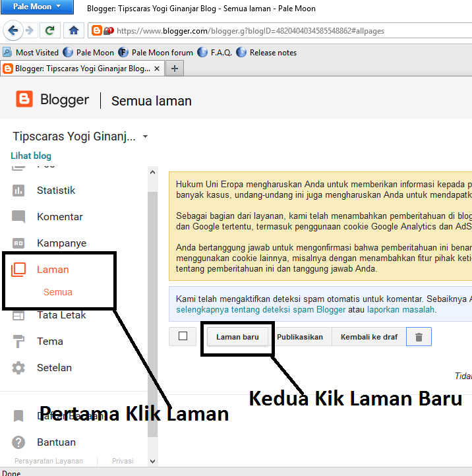Image resolution: width=472 pixels, height=476 pixels.
Task: Open the browser home page icon
Action: tap(73, 30)
